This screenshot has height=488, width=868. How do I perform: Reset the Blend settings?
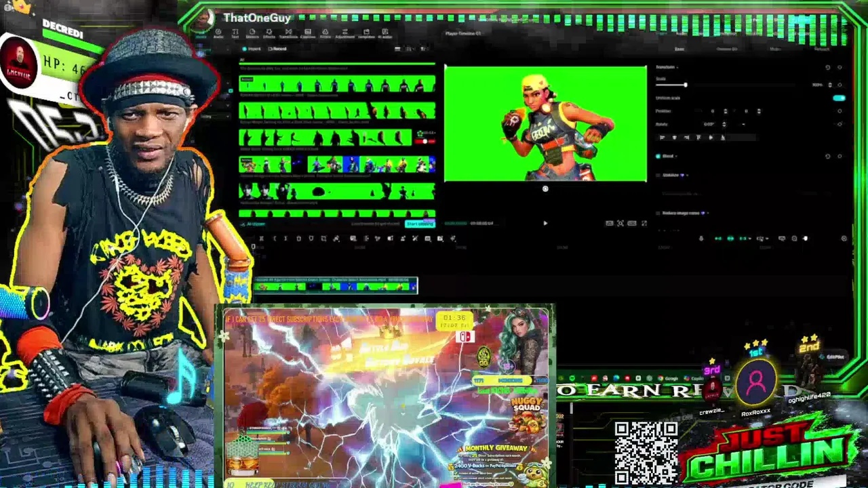point(827,156)
